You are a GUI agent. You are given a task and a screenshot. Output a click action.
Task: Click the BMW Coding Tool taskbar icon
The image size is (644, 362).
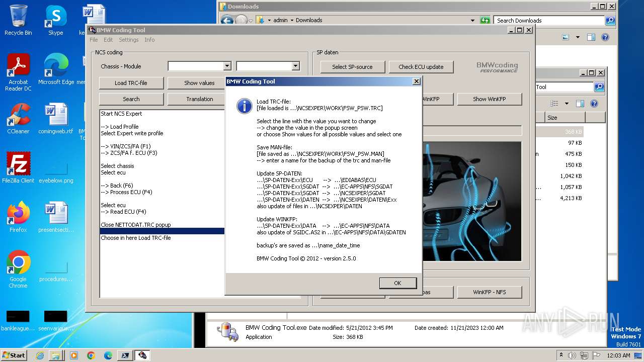tap(142, 355)
